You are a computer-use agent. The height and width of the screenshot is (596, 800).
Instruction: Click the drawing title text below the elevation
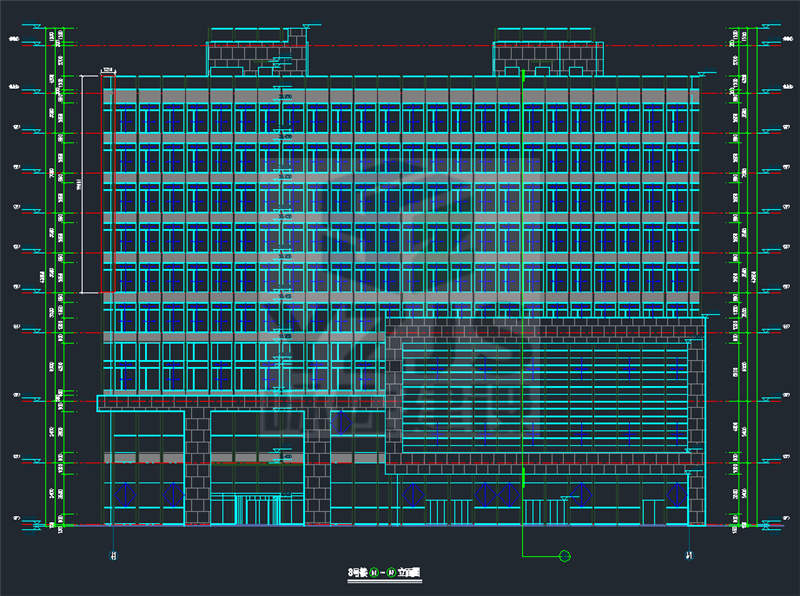tap(383, 573)
